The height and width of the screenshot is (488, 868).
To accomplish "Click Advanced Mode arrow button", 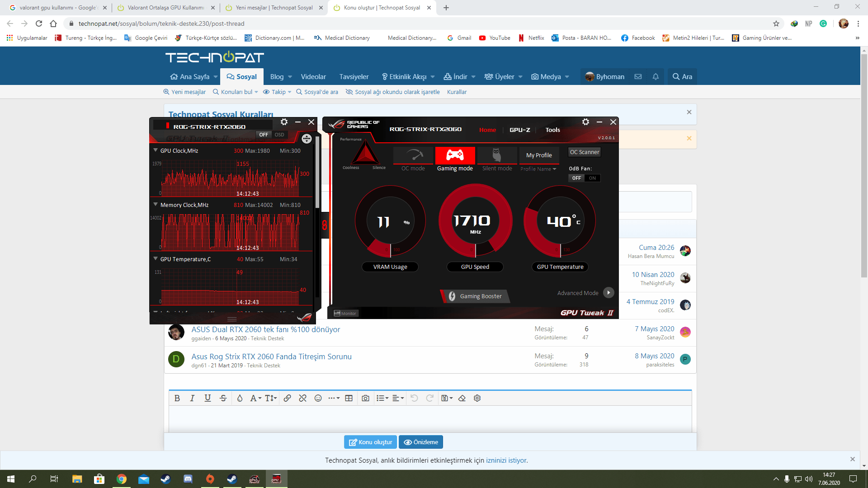I will tap(609, 293).
